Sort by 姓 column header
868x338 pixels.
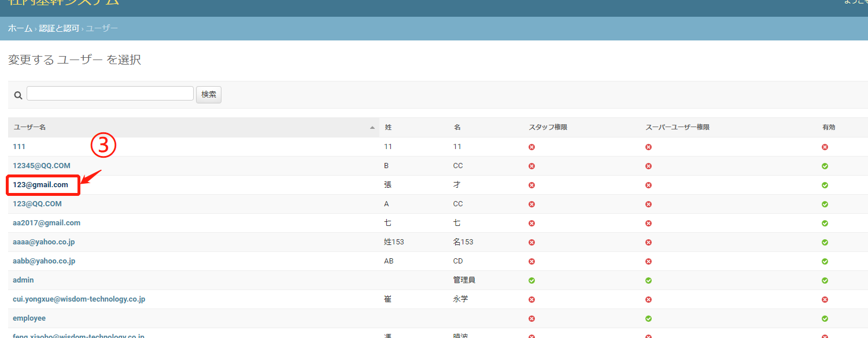point(388,127)
